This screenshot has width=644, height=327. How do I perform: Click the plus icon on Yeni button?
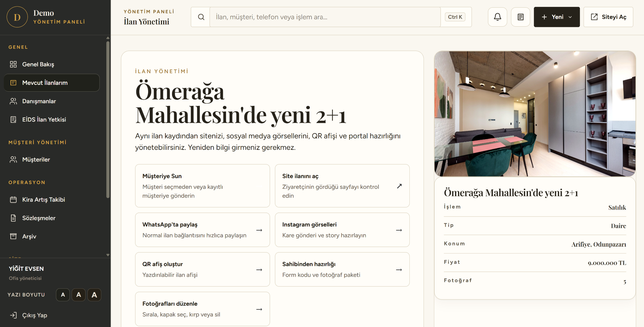(x=544, y=17)
